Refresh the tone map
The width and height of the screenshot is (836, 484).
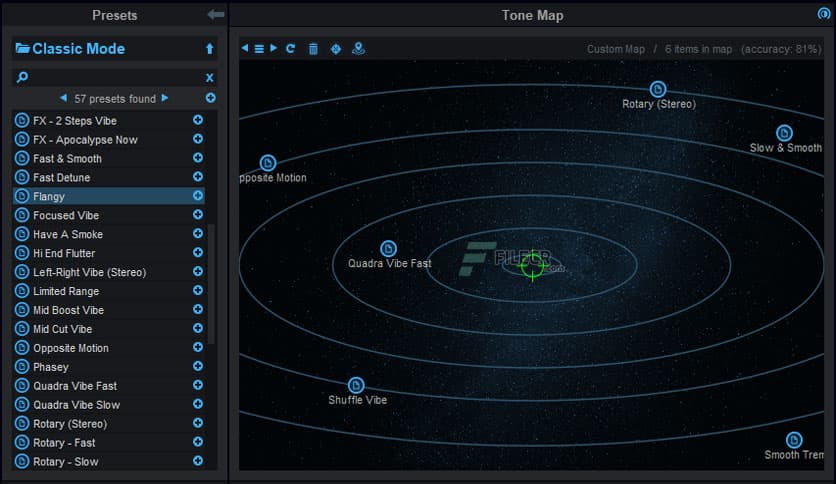(291, 49)
